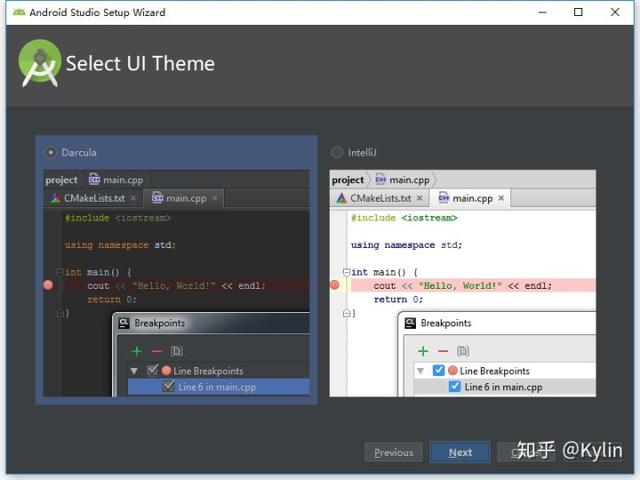Toggle Line 6 in main.cpp checkbox, IntelliJ preview
This screenshot has height=480, width=640.
coord(454,386)
